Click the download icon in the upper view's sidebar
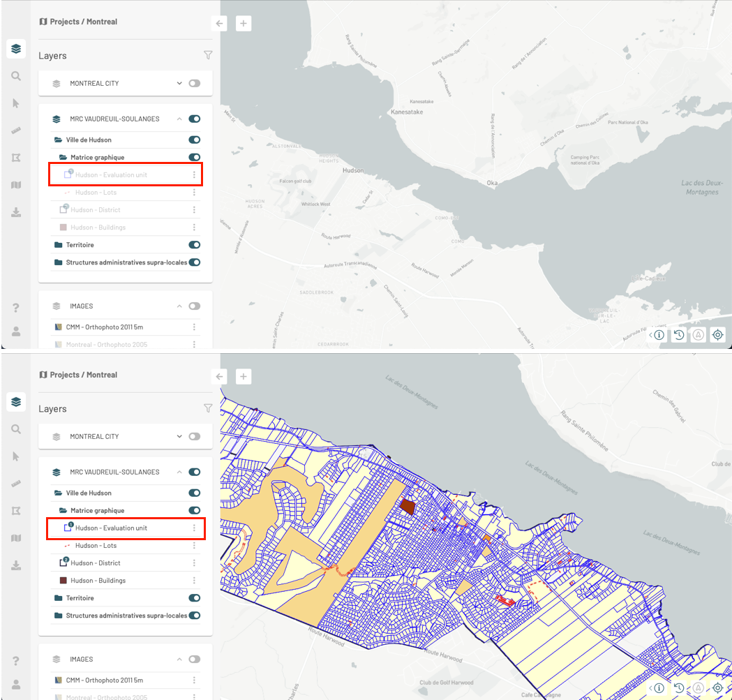Viewport: 732px width, 700px height. click(x=16, y=212)
